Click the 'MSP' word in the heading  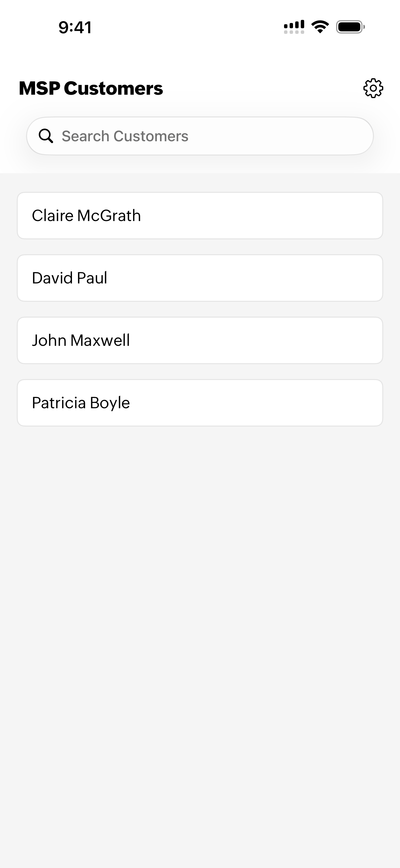point(39,88)
